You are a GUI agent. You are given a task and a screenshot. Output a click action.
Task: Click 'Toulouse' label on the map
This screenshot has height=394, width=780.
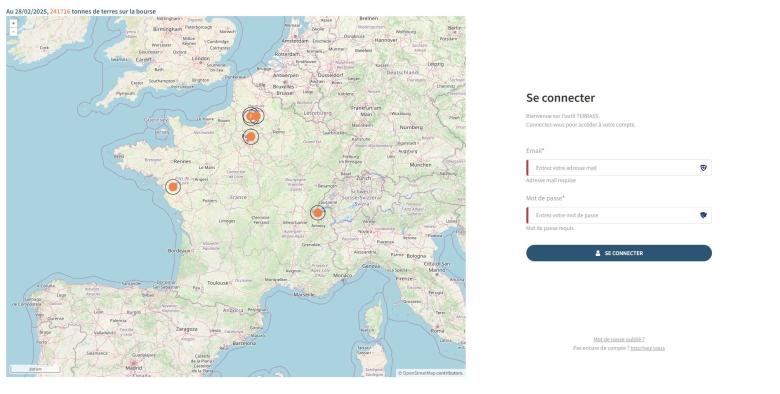click(x=217, y=283)
